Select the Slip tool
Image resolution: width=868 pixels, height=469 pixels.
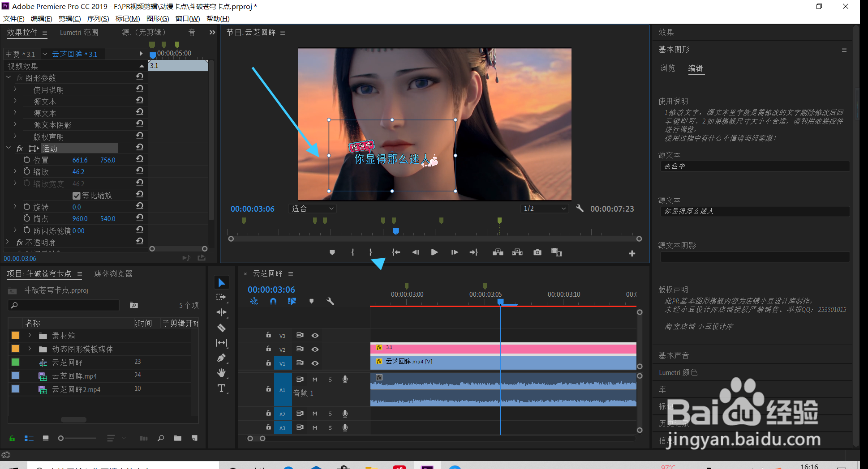[221, 343]
